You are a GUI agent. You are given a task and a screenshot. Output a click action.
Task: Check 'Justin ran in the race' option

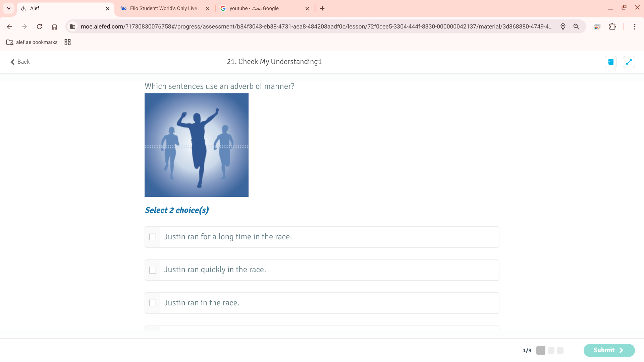(x=153, y=303)
